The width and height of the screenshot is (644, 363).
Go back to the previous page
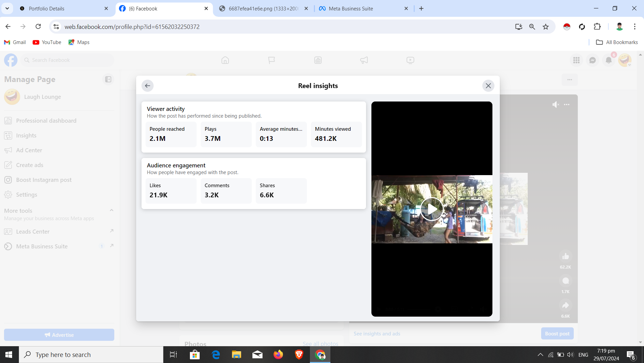8,27
